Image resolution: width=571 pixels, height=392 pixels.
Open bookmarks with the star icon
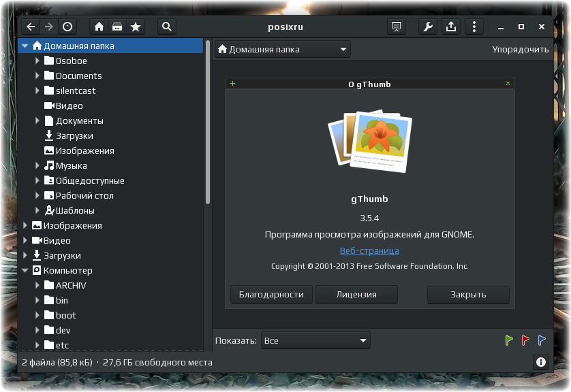click(x=136, y=27)
